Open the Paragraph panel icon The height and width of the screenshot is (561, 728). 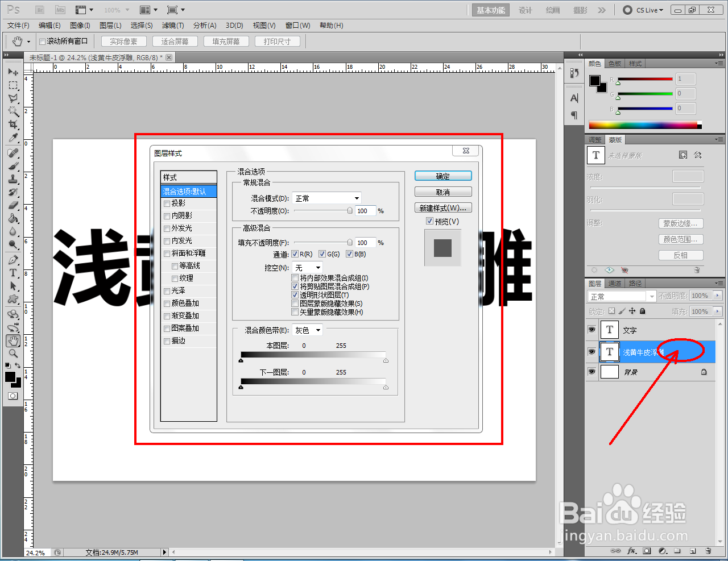click(574, 115)
